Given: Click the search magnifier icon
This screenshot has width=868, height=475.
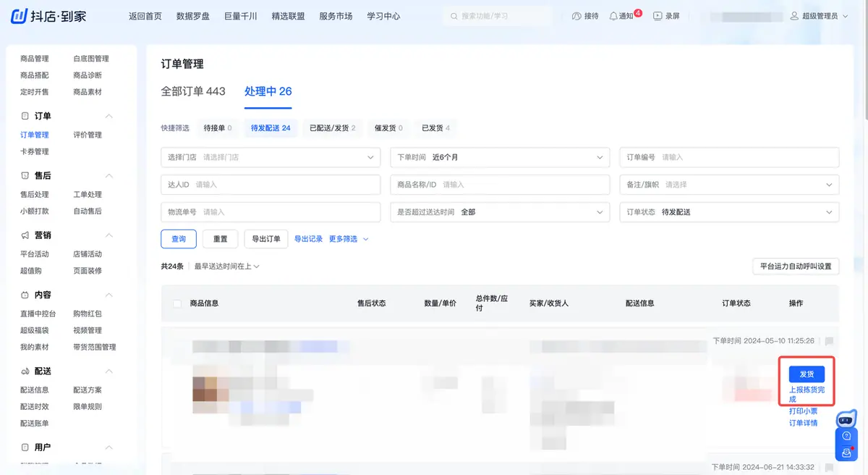Looking at the screenshot, I should click(x=454, y=16).
